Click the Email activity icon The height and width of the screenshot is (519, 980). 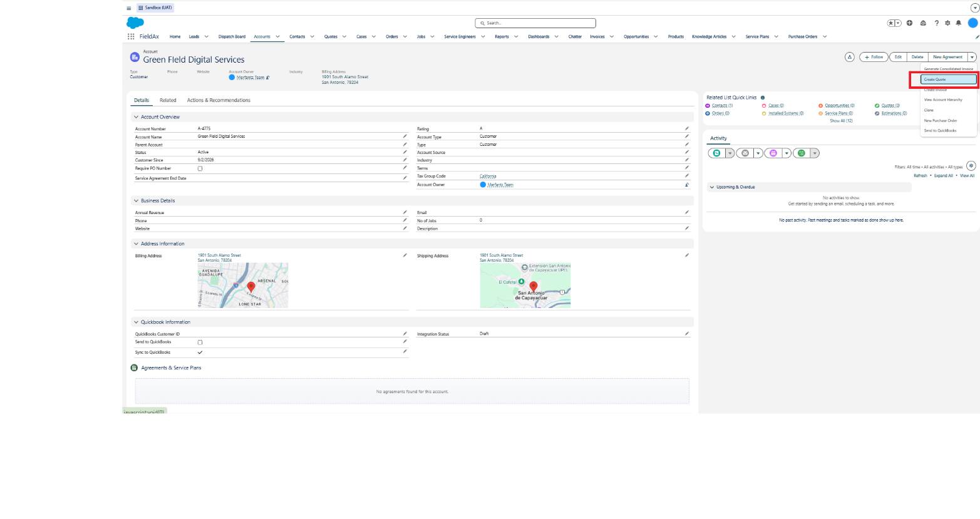(x=745, y=153)
